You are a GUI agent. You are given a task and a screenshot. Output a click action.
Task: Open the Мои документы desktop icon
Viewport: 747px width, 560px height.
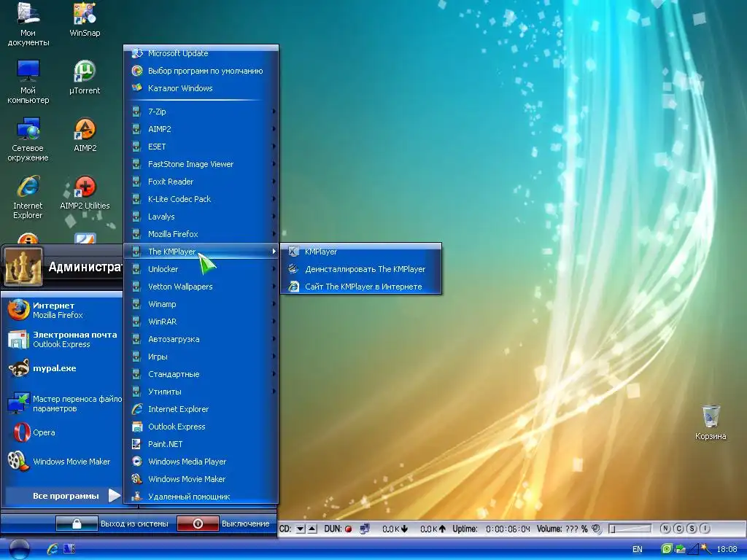pos(28,24)
